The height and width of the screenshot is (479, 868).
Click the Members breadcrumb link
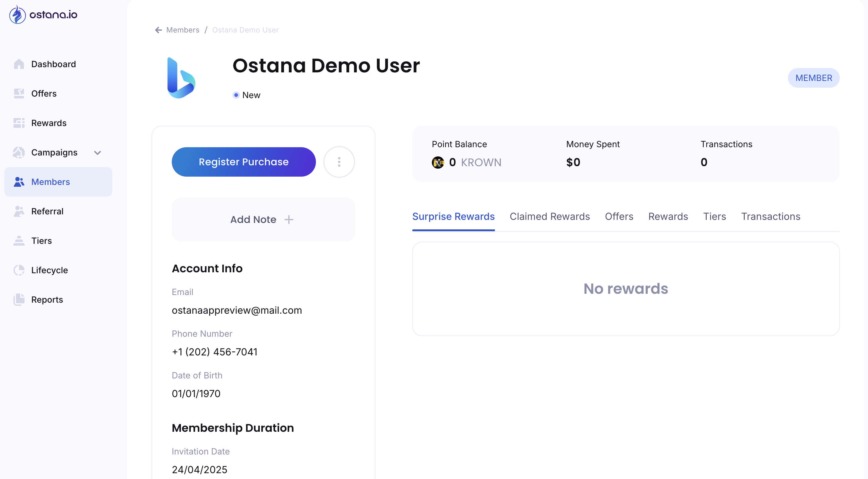[182, 30]
